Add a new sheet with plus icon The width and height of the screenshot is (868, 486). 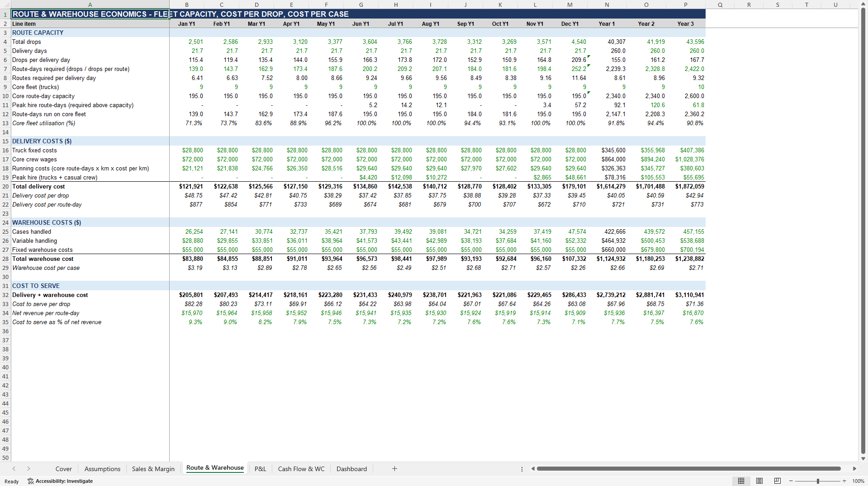394,469
